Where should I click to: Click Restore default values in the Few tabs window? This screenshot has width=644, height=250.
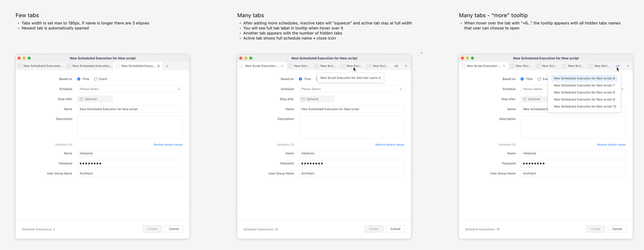(168, 145)
